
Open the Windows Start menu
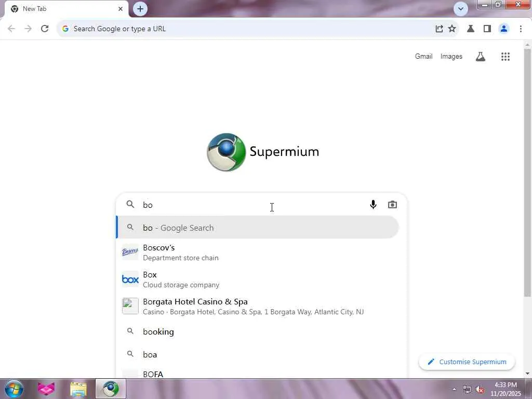(x=14, y=389)
